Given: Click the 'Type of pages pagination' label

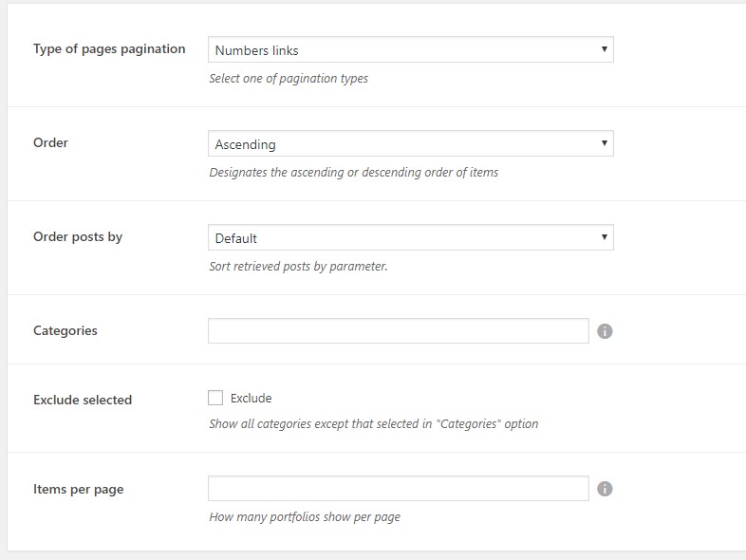Looking at the screenshot, I should [x=109, y=48].
